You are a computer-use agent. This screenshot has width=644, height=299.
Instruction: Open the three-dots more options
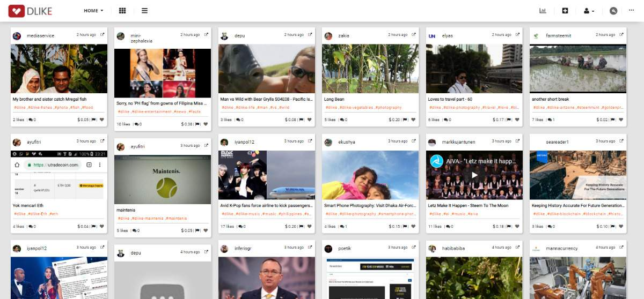tap(631, 10)
